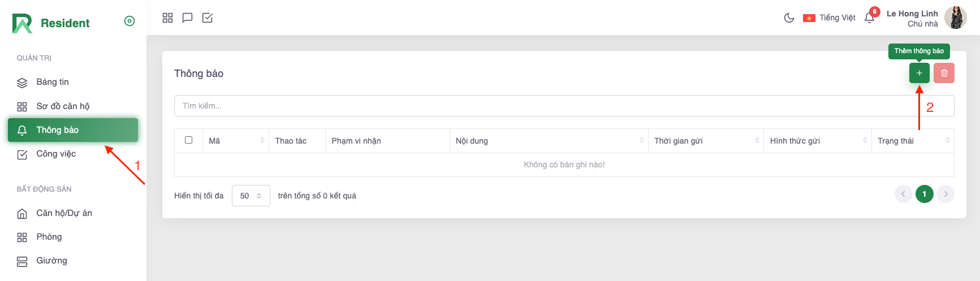
Task: Click the red trash delete button
Action: point(944,73)
